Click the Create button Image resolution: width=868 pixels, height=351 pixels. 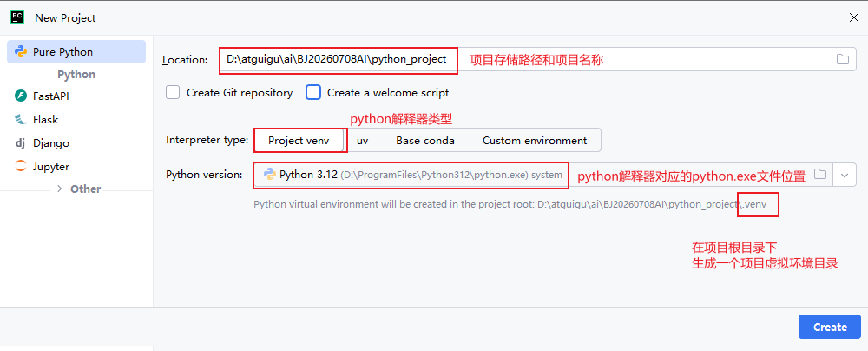(830, 328)
